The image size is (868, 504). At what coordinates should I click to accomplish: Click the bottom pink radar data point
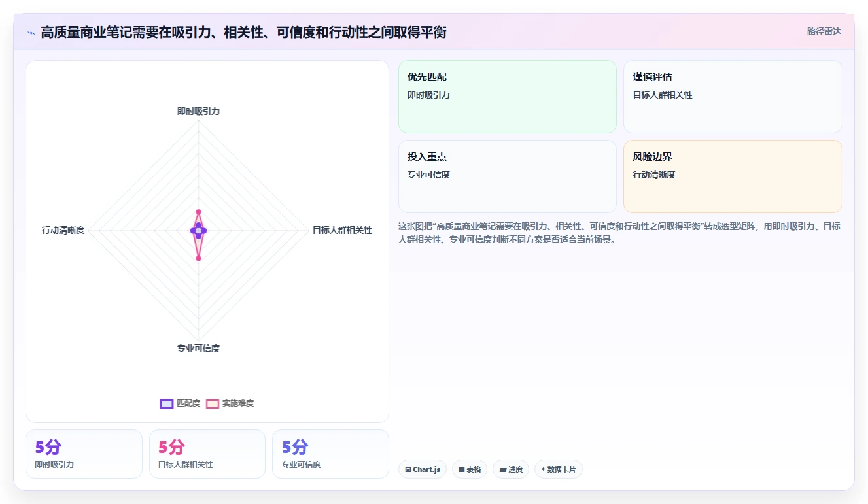(x=198, y=258)
